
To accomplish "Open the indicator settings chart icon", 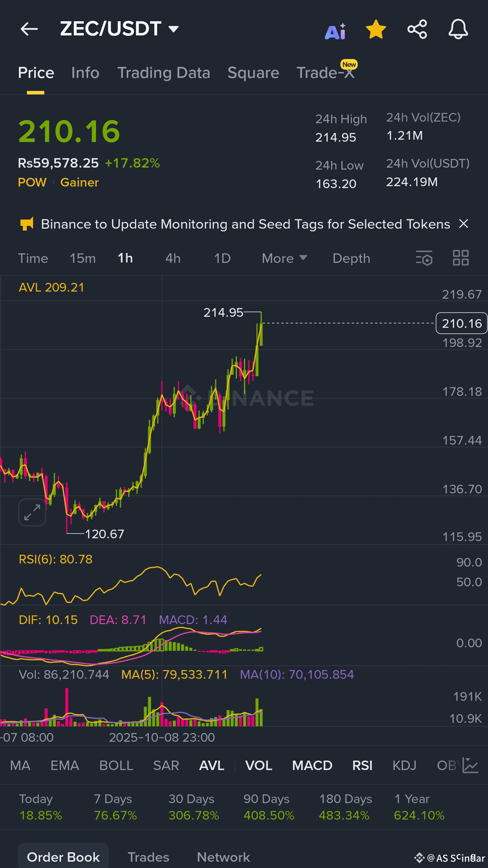I will point(471,765).
